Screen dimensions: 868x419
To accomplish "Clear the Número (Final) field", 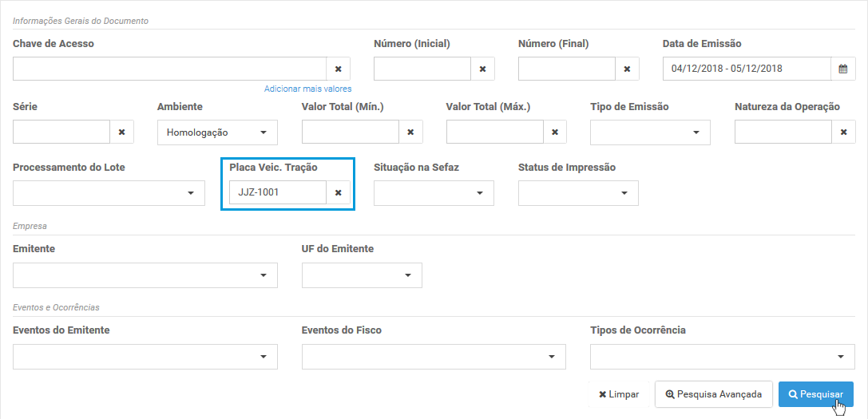I will pyautogui.click(x=627, y=69).
